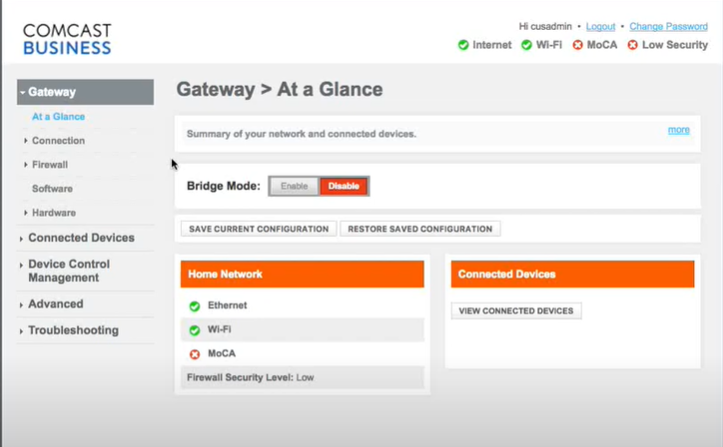Expand the Connected Devices sidebar section

coord(81,238)
